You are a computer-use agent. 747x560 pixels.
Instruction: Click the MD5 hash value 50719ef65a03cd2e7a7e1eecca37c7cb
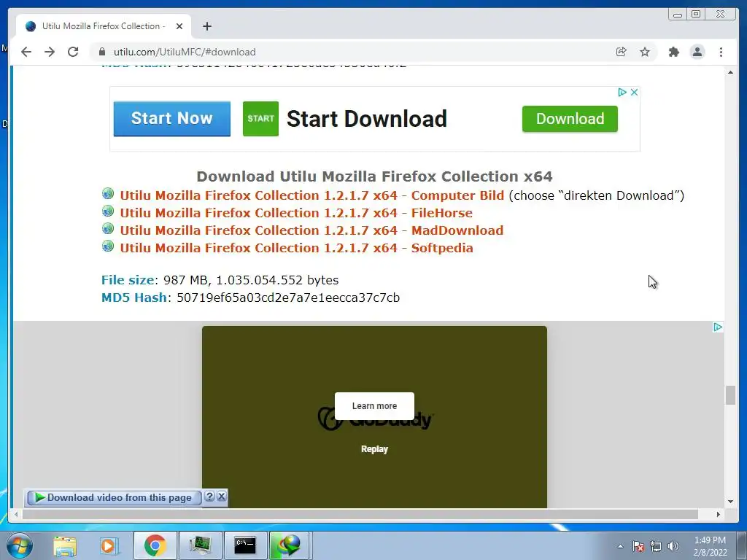(x=288, y=297)
